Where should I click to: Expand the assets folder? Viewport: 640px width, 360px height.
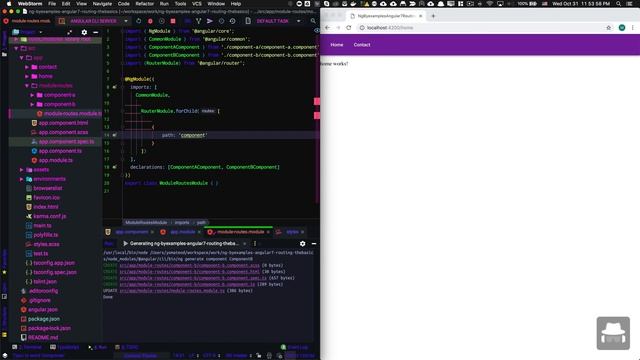click(22, 170)
